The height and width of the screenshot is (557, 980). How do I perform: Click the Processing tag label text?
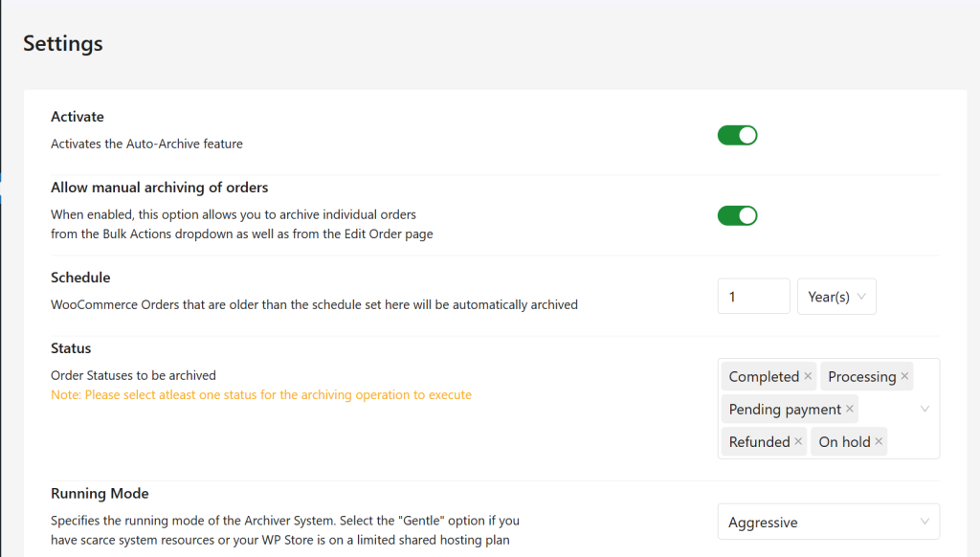861,376
